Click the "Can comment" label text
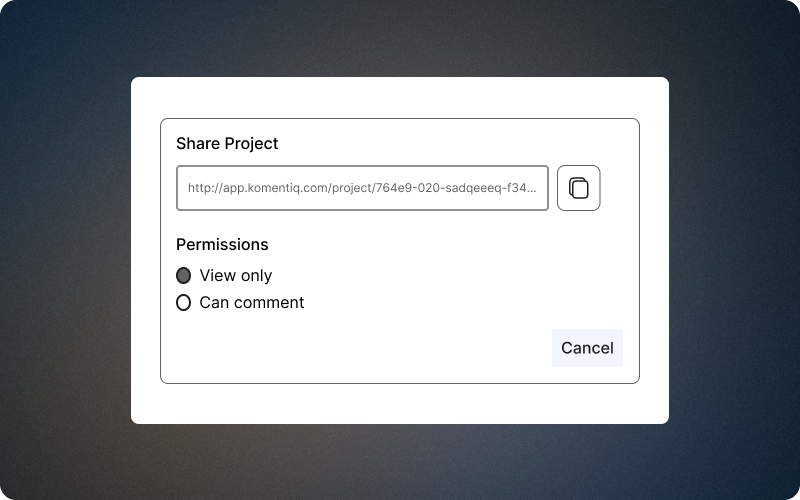This screenshot has height=500, width=800. click(x=252, y=303)
